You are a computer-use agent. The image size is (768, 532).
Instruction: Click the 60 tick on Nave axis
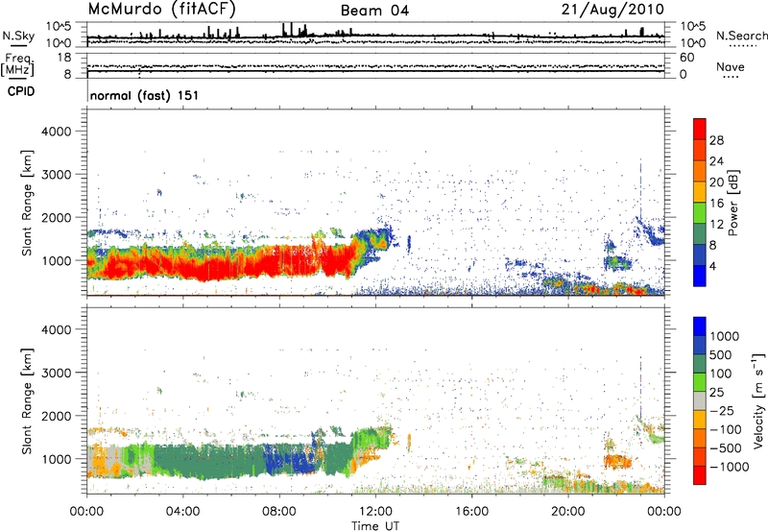[686, 58]
